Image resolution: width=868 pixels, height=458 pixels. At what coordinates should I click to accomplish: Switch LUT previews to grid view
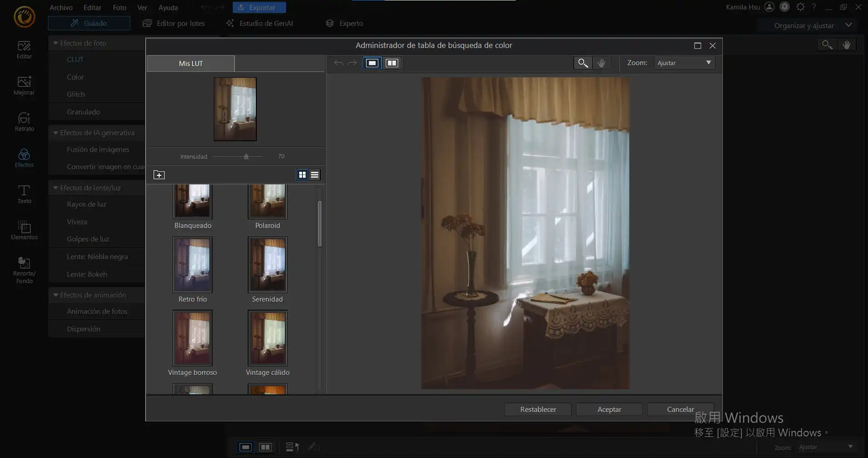click(302, 175)
